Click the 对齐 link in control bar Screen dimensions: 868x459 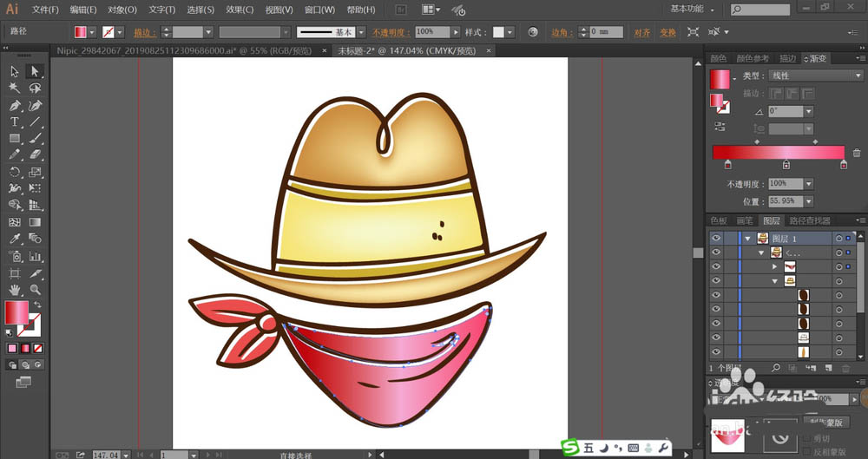(641, 32)
